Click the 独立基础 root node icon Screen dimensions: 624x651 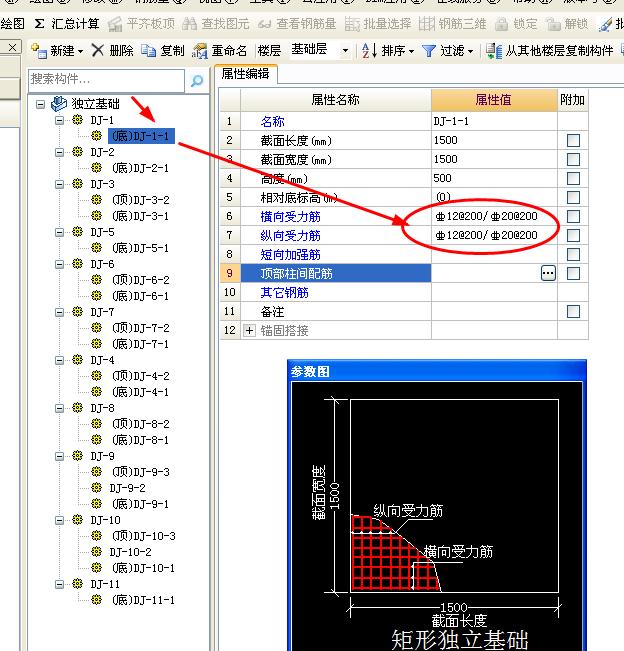point(59,103)
